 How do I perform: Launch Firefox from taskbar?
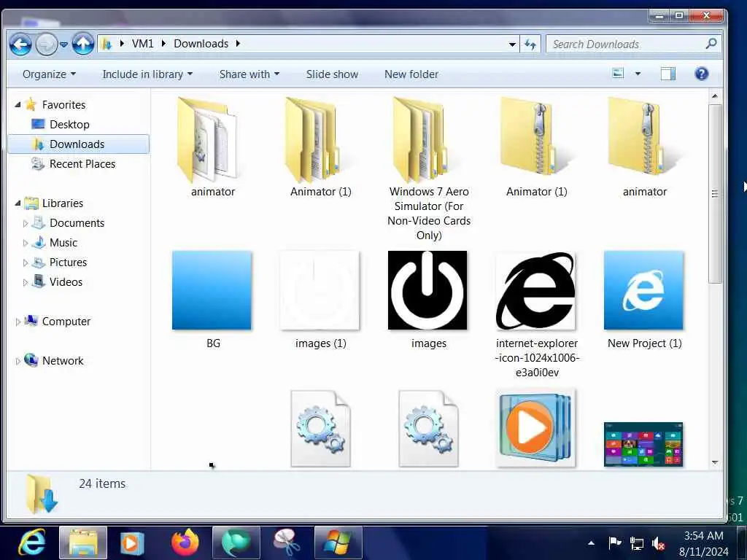click(x=185, y=542)
